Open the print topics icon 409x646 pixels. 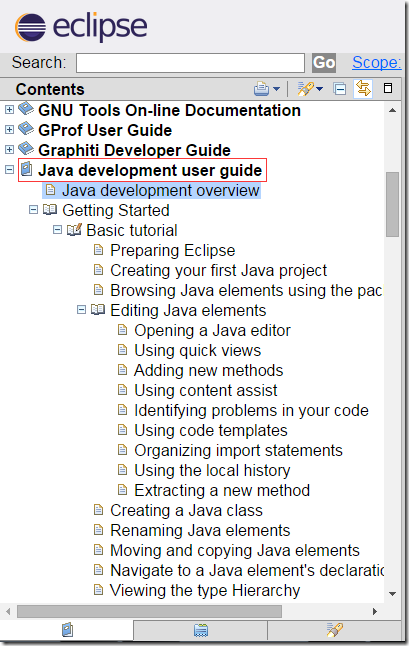(261, 89)
